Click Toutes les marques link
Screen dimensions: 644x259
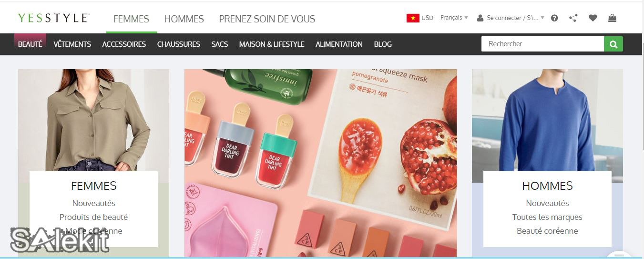[x=547, y=217]
